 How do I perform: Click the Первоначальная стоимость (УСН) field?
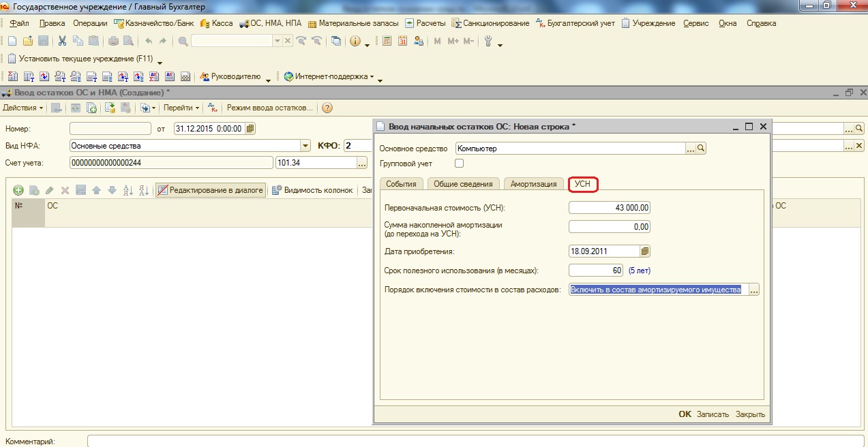point(610,208)
